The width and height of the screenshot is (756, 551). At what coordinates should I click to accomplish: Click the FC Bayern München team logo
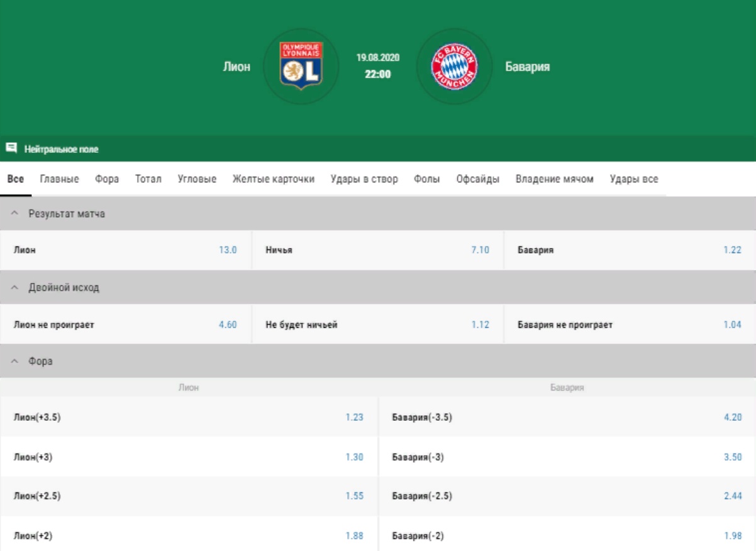pyautogui.click(x=454, y=67)
